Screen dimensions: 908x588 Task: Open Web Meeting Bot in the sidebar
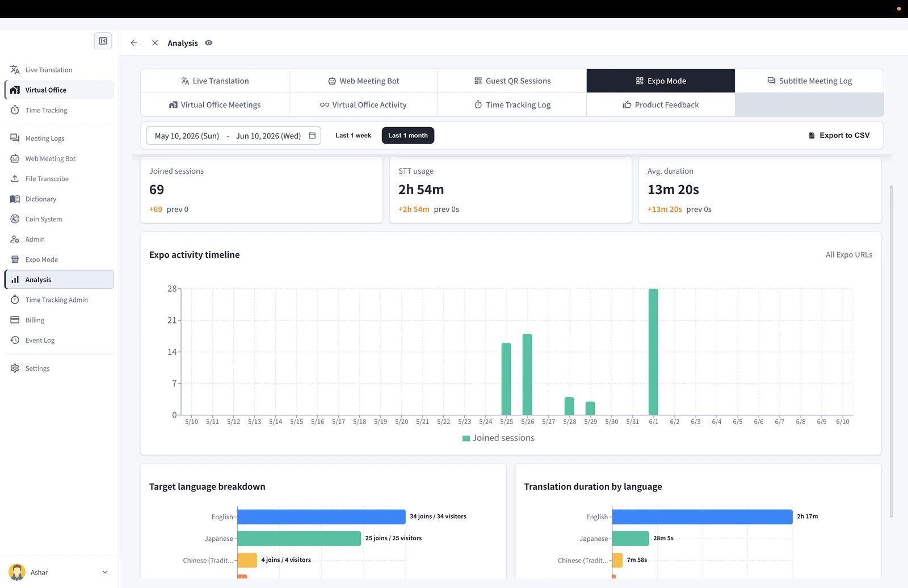[59, 159]
